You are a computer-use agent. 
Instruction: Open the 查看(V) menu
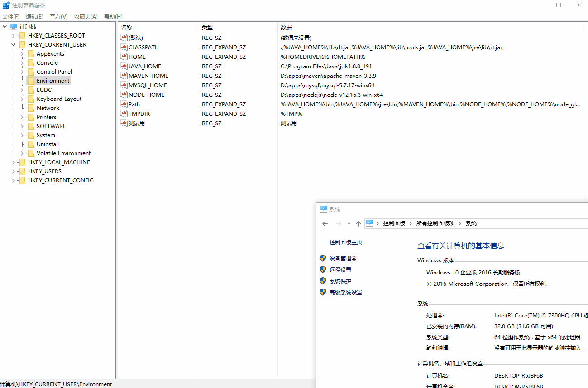59,17
